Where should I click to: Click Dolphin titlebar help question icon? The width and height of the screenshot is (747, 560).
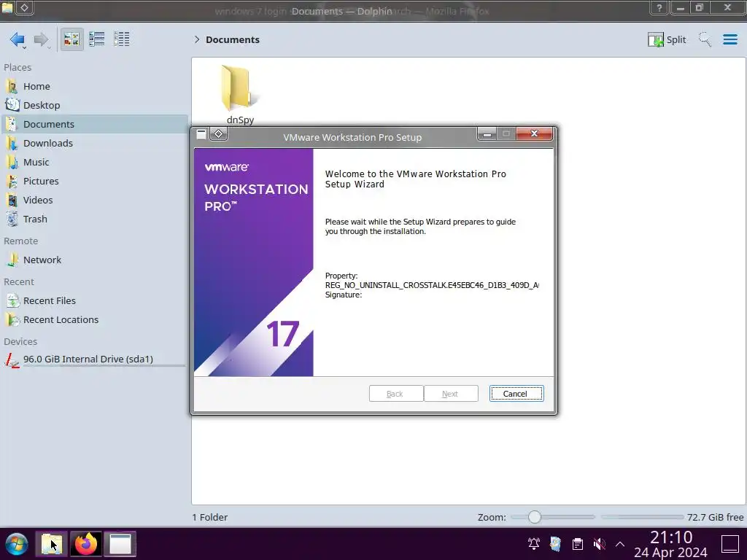tap(659, 7)
